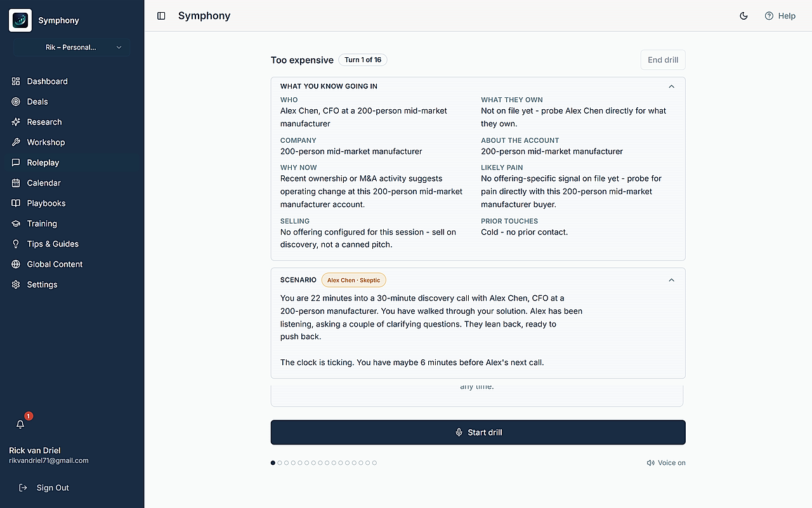Select the first turn progress dot
Screen dimensions: 812x508
point(273,463)
